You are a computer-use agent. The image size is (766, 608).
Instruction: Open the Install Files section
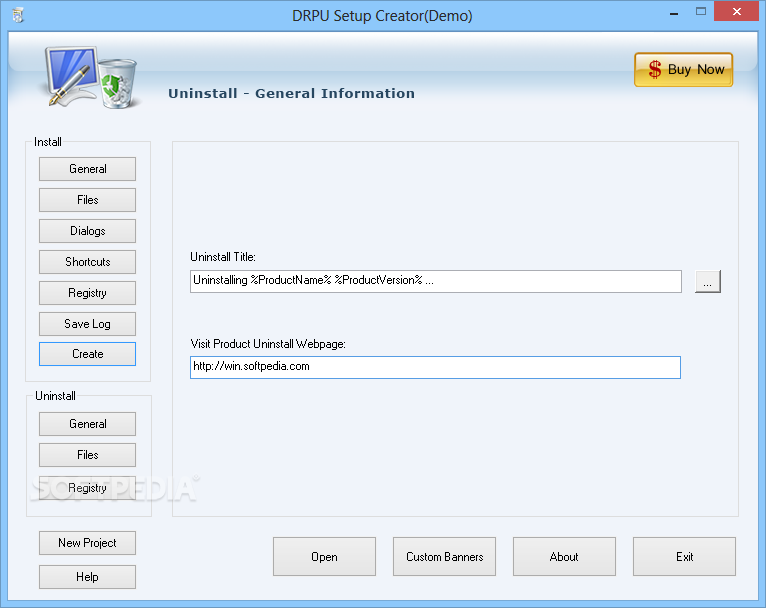point(87,200)
